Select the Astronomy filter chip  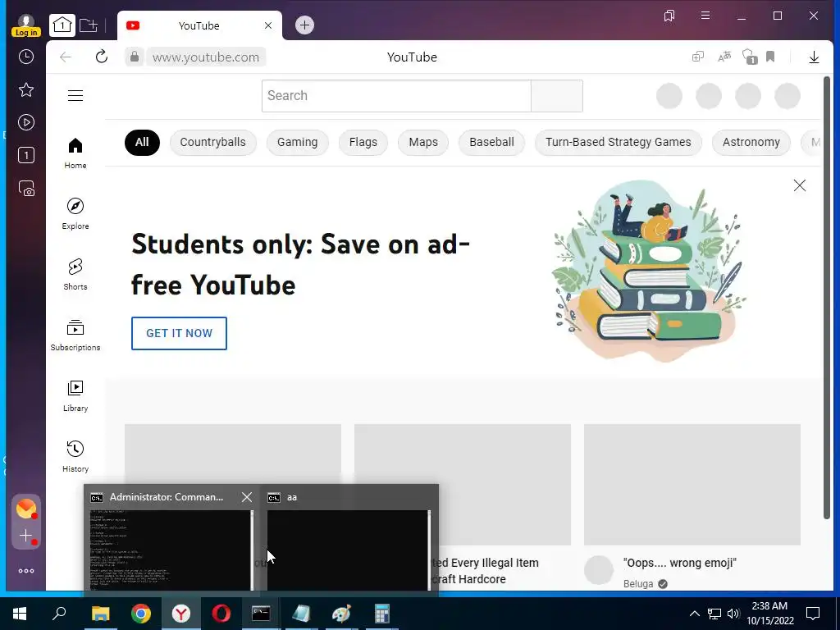click(x=751, y=143)
